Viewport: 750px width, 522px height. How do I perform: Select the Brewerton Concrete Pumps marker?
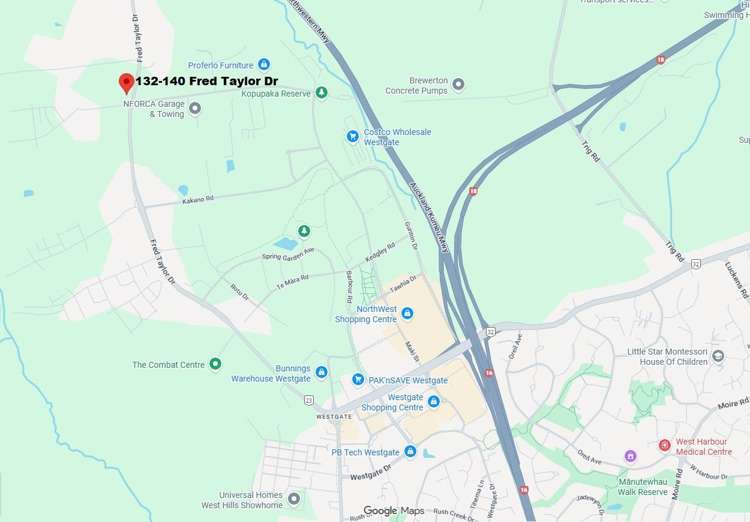(x=458, y=85)
